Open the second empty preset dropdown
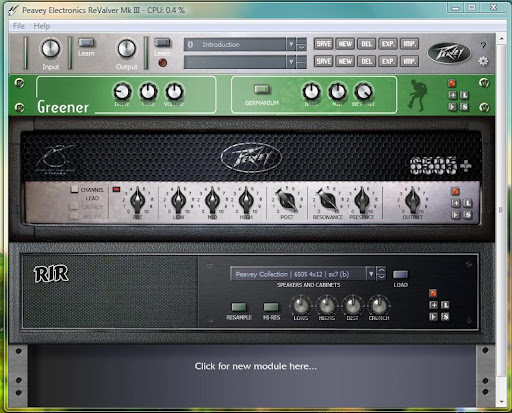The image size is (512, 413). point(291,62)
